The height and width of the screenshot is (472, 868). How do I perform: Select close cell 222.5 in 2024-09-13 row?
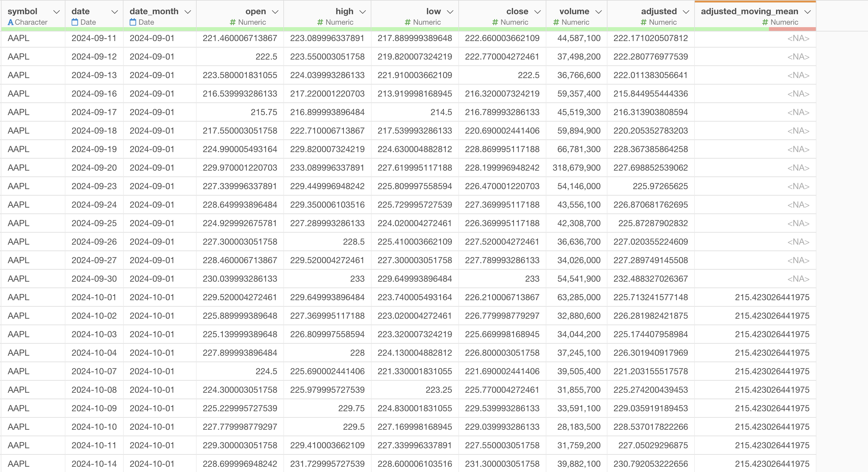[x=503, y=75]
